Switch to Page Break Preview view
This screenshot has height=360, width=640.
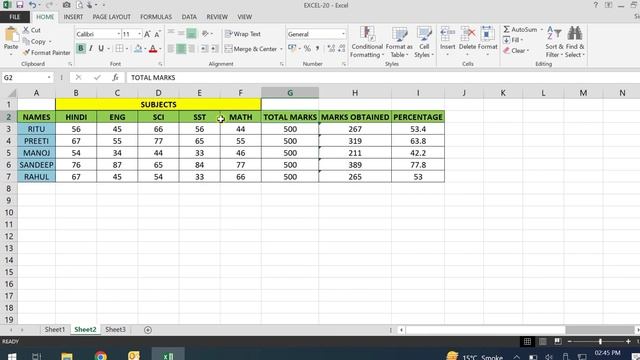(x=558, y=341)
